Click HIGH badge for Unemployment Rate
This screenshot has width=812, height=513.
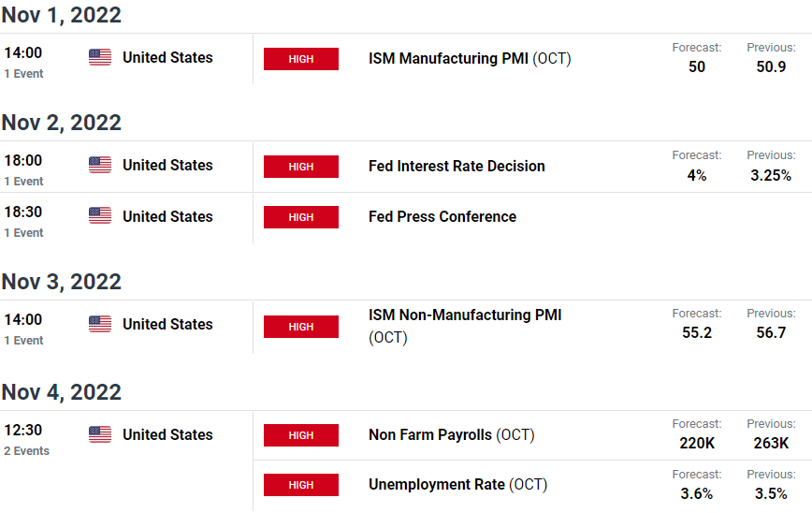click(x=301, y=485)
